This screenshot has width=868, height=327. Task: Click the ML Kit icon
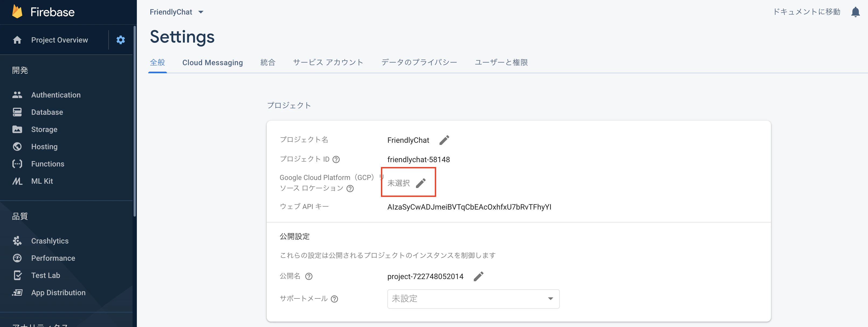tap(17, 181)
